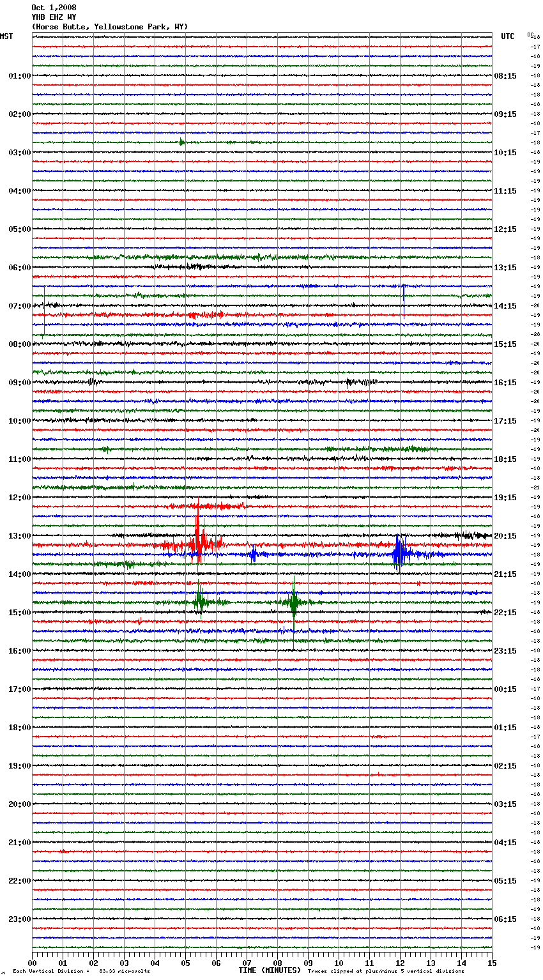Screen dimensions: 543x980
Task: Click the 03:15 UTC time label
Action: pos(505,804)
